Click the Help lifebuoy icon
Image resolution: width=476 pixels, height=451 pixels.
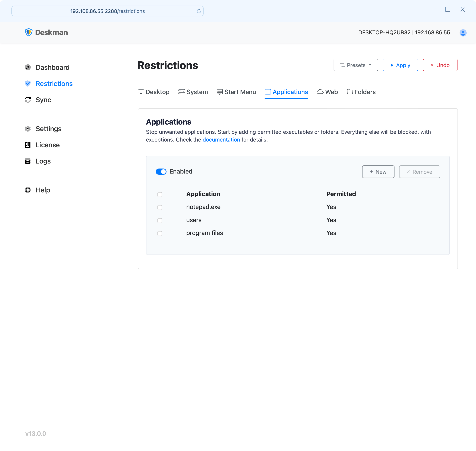[x=28, y=190]
